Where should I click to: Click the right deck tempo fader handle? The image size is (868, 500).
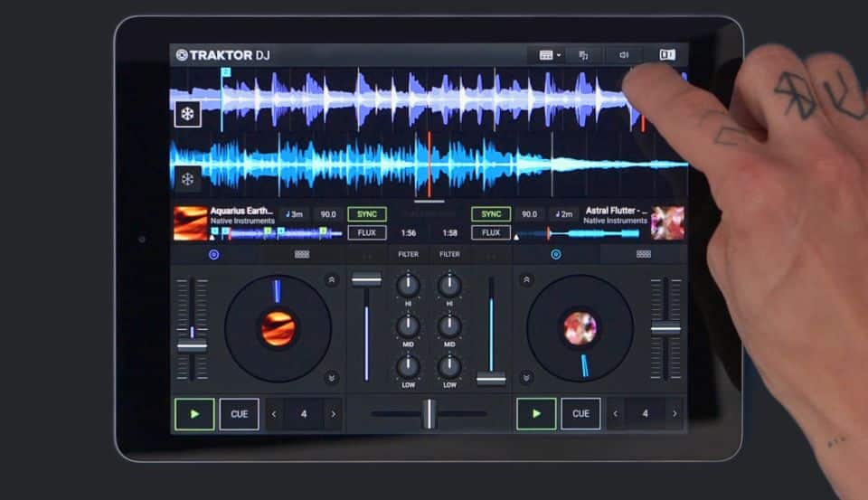point(665,329)
